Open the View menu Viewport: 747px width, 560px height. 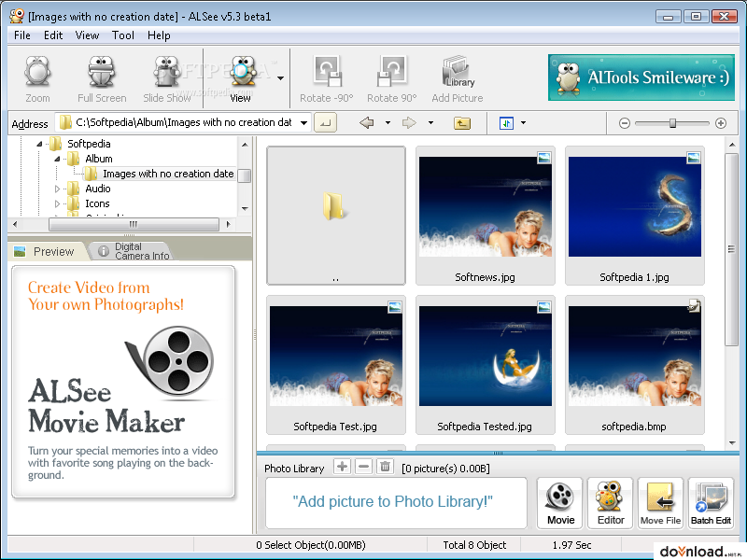pyautogui.click(x=87, y=35)
